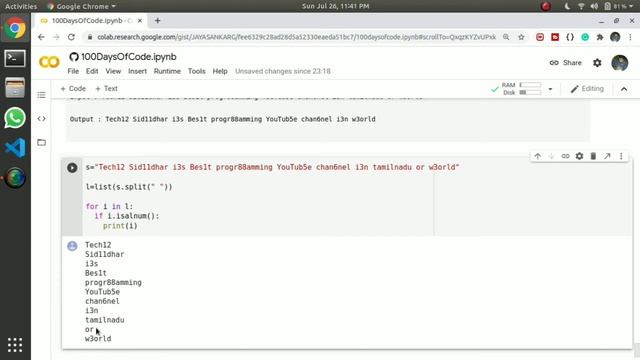Click the GitHub icon beside notebook title

(x=74, y=57)
